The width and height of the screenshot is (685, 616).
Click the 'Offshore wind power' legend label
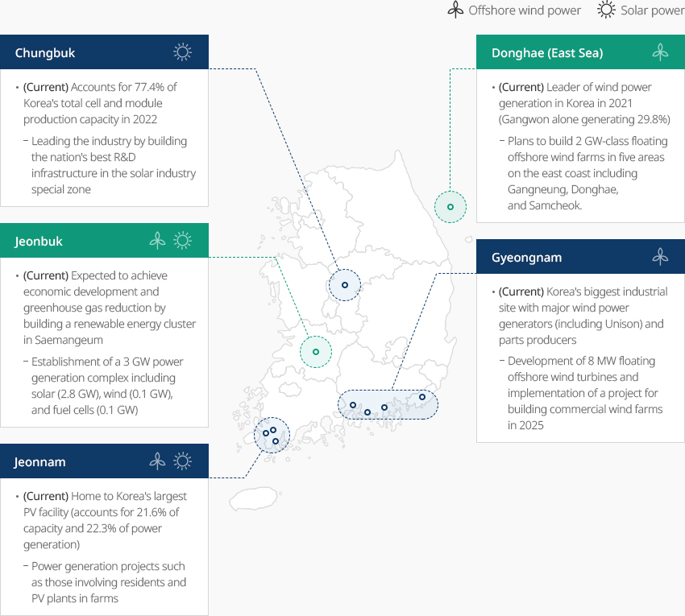tap(525, 10)
